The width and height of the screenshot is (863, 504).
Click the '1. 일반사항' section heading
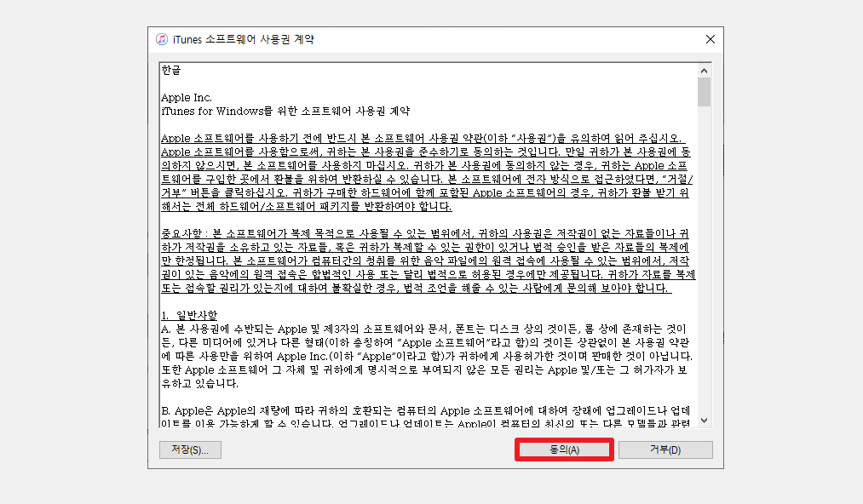click(189, 315)
